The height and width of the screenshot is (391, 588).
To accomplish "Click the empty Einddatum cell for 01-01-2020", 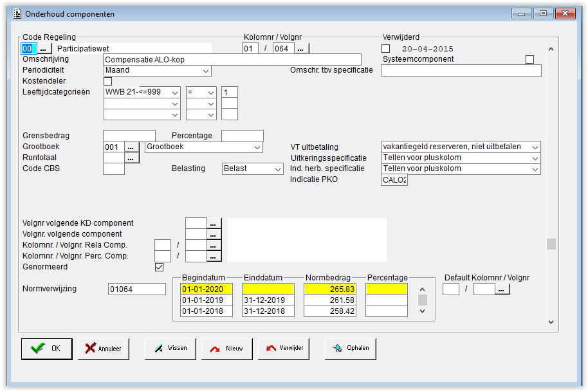I will [x=268, y=289].
